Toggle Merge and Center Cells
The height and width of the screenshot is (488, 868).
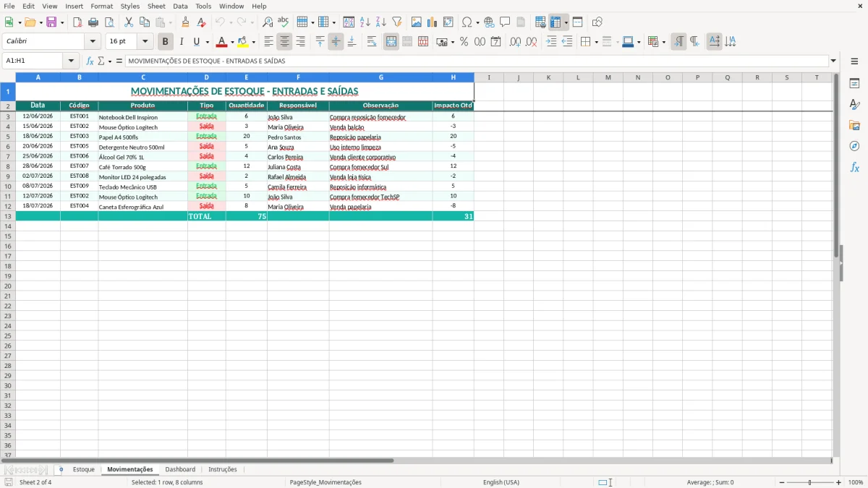click(391, 42)
